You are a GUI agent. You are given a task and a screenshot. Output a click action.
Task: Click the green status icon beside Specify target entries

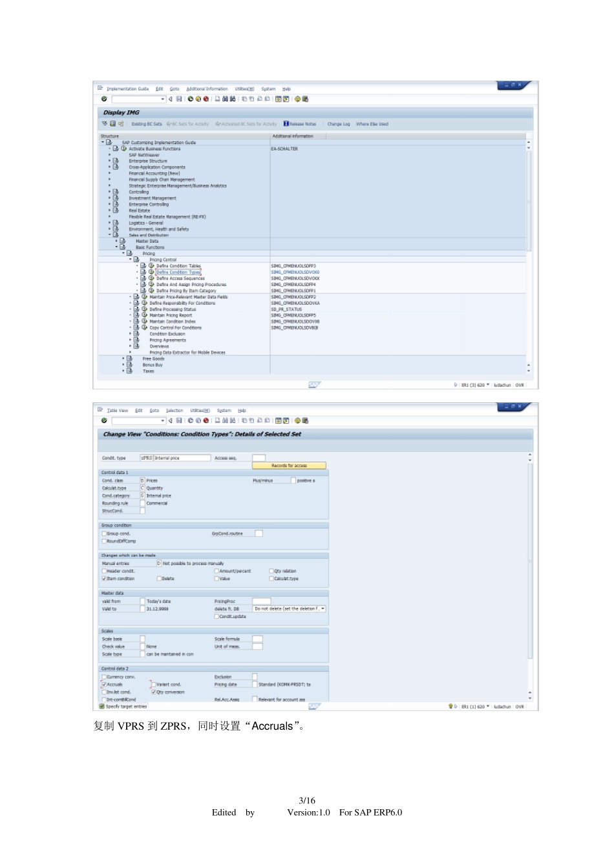[x=102, y=707]
